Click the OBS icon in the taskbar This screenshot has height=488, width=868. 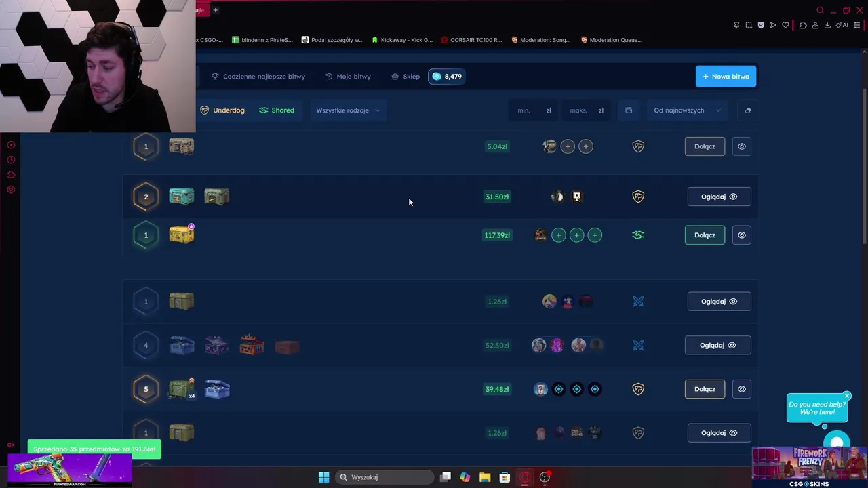coord(545,477)
